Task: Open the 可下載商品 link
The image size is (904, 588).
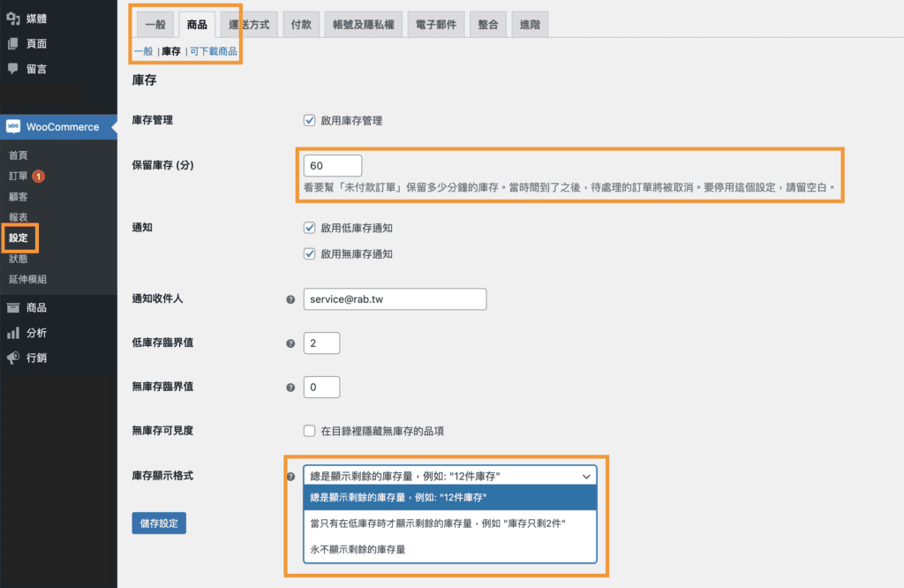Action: pos(215,51)
